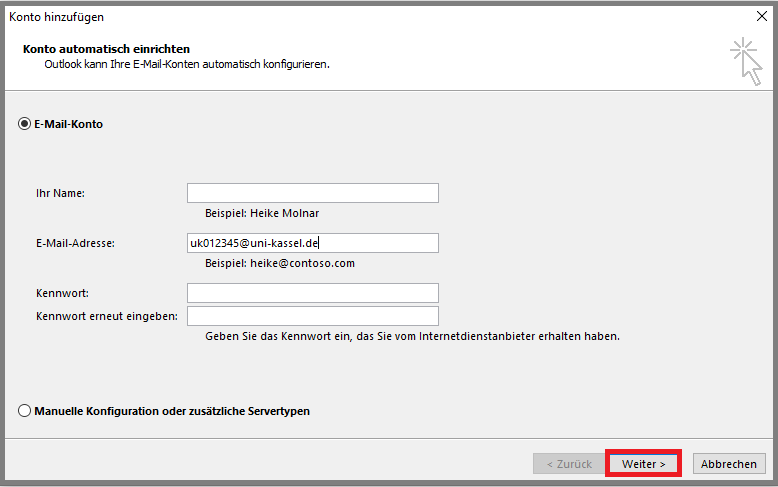Click the 'Beispiel: heike@contoso.com' hint text
The width and height of the screenshot is (778, 487).
(x=280, y=263)
